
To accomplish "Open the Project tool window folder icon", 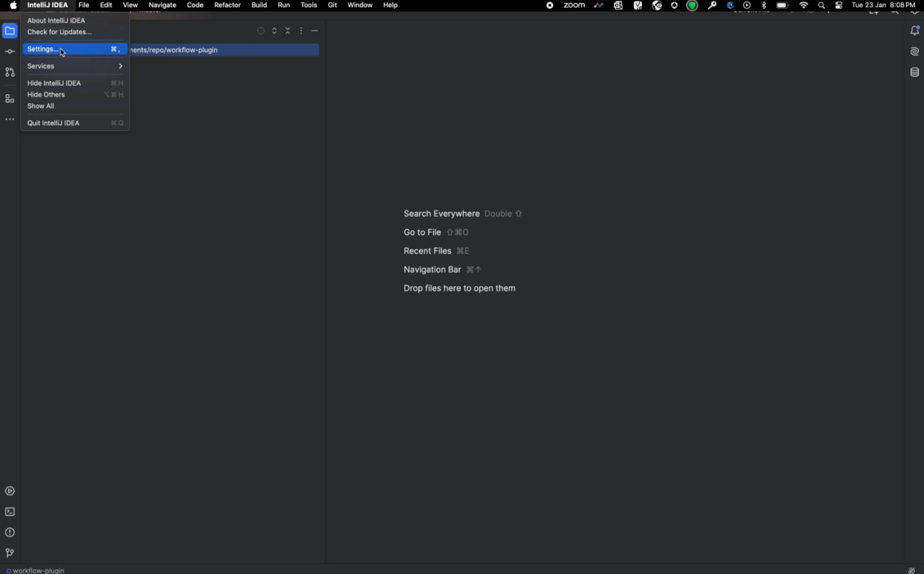I will click(x=10, y=31).
